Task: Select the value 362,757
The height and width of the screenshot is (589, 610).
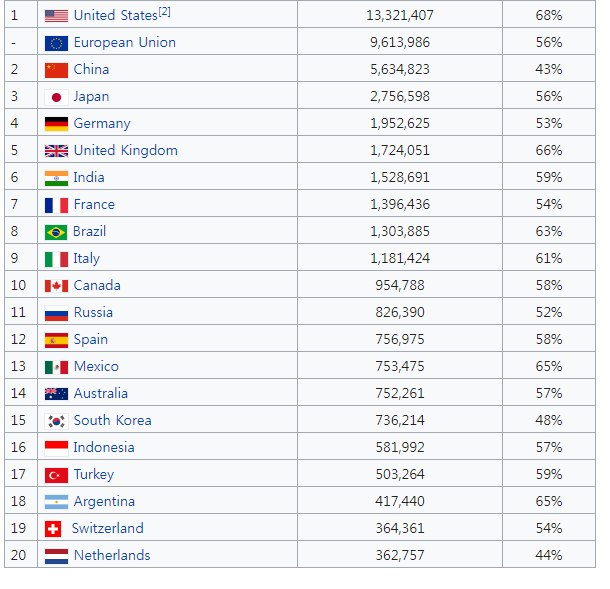Action: click(x=400, y=556)
